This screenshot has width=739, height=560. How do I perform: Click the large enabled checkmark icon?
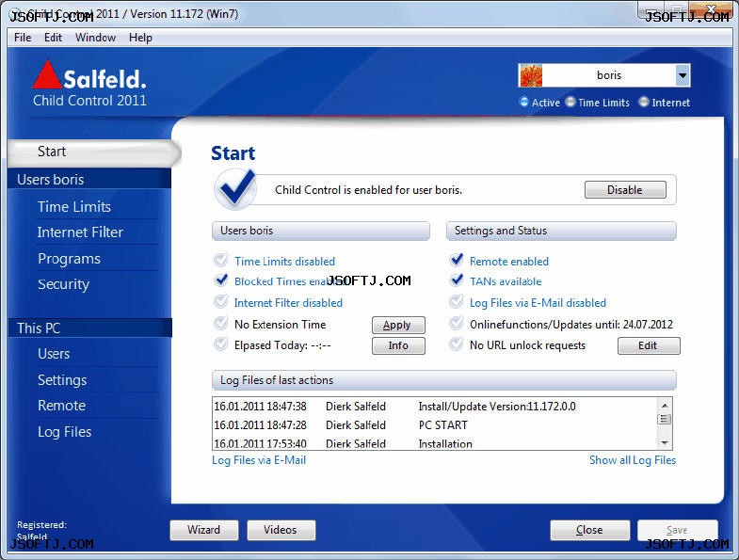pos(236,188)
